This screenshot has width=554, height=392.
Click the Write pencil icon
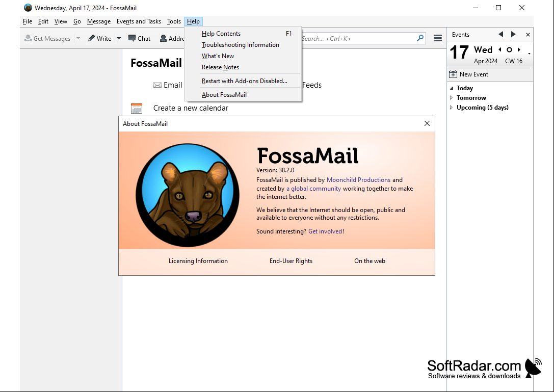click(x=92, y=38)
